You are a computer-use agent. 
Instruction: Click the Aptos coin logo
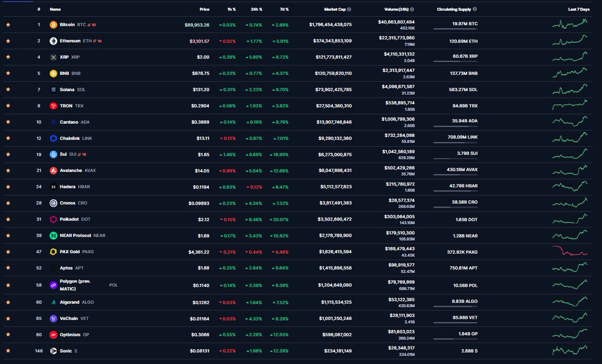[x=54, y=268]
